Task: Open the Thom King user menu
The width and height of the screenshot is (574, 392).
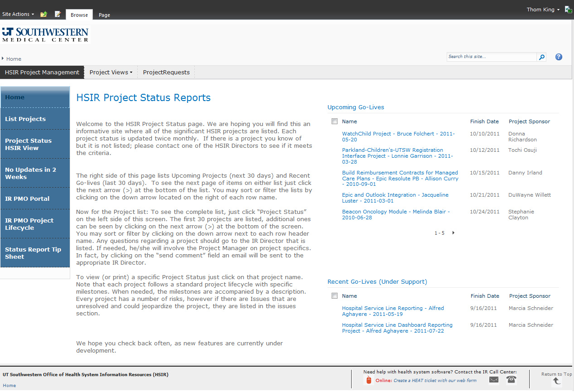Action: [543, 10]
